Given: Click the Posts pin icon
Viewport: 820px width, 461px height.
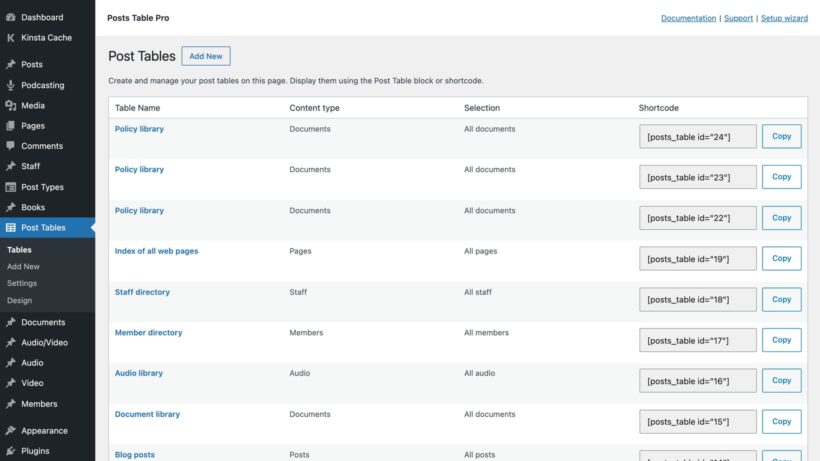Looking at the screenshot, I should [x=10, y=64].
